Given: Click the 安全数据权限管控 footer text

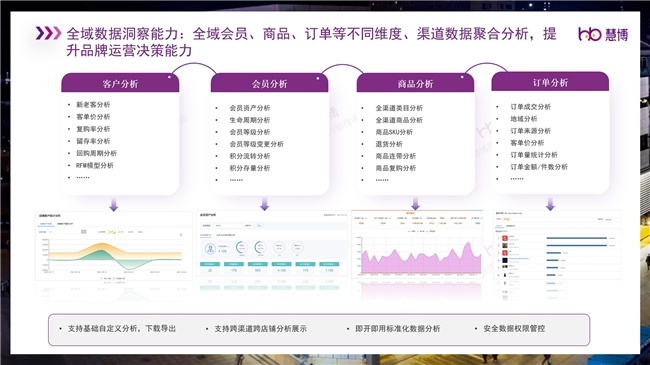Looking at the screenshot, I should (x=514, y=328).
